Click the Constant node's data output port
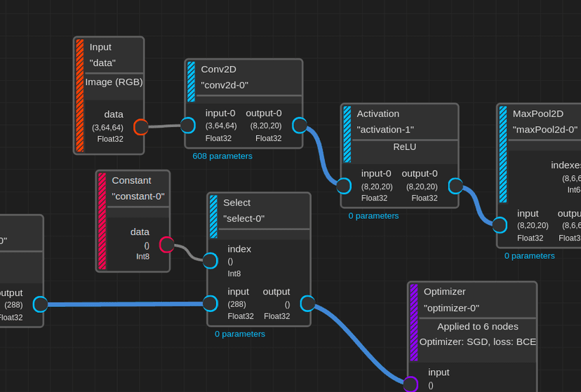Viewport: 581px width, 392px height. coord(167,245)
